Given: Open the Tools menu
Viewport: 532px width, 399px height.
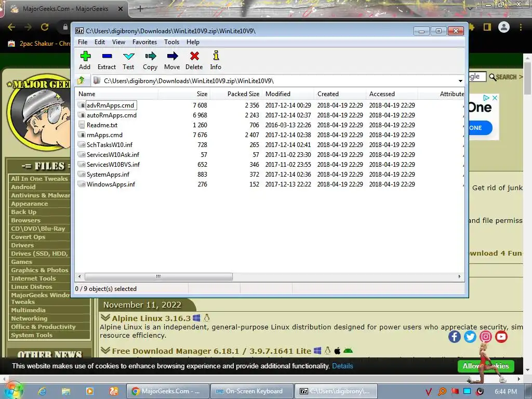Looking at the screenshot, I should point(171,42).
